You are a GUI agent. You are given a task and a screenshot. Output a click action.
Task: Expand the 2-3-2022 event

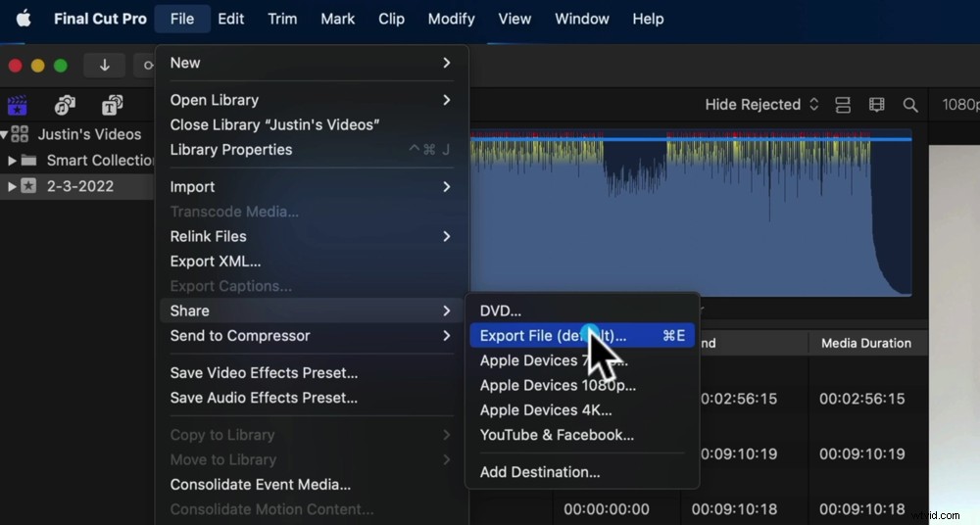pyautogui.click(x=11, y=186)
